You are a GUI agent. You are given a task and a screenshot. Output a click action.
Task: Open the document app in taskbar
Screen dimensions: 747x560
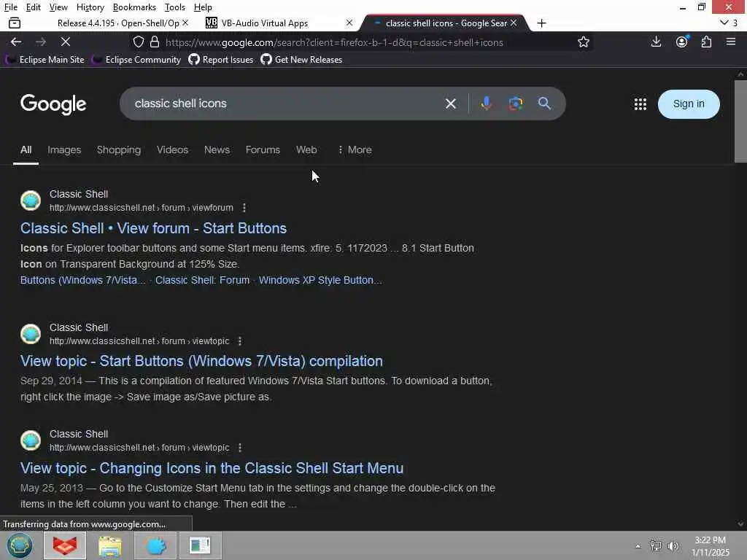click(x=200, y=545)
